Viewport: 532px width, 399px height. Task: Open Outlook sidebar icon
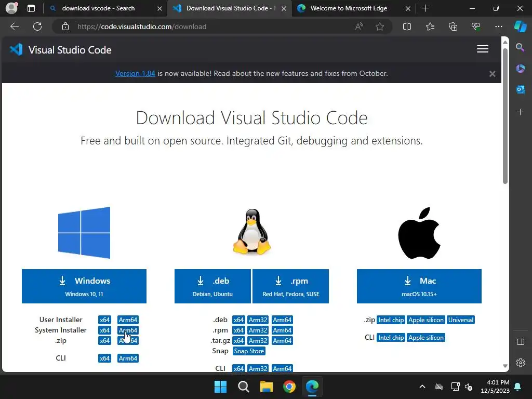[x=520, y=89]
